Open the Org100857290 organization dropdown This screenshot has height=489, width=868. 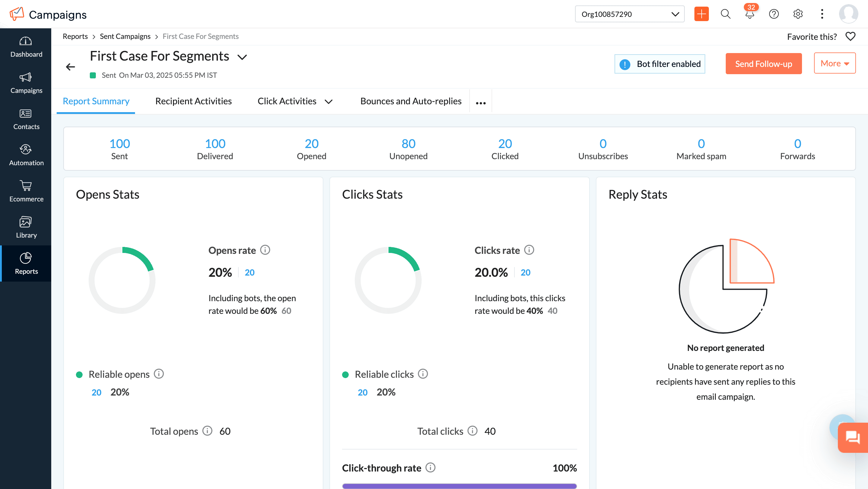pos(629,14)
